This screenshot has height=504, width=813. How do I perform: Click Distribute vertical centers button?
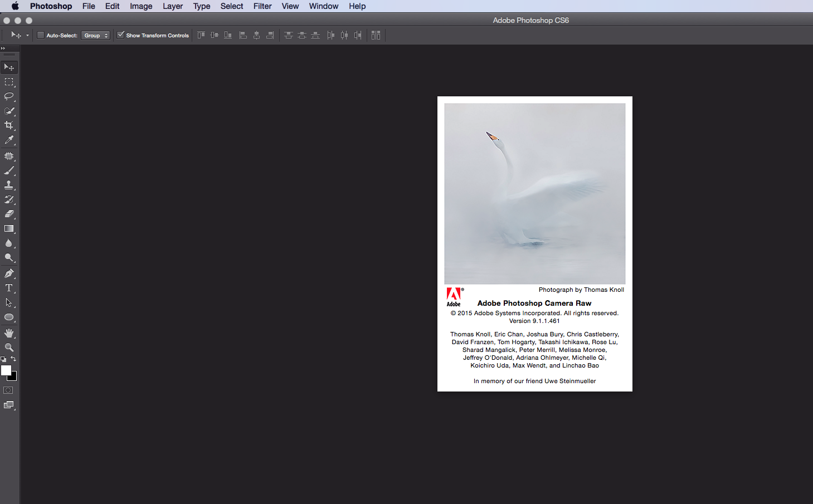301,35
